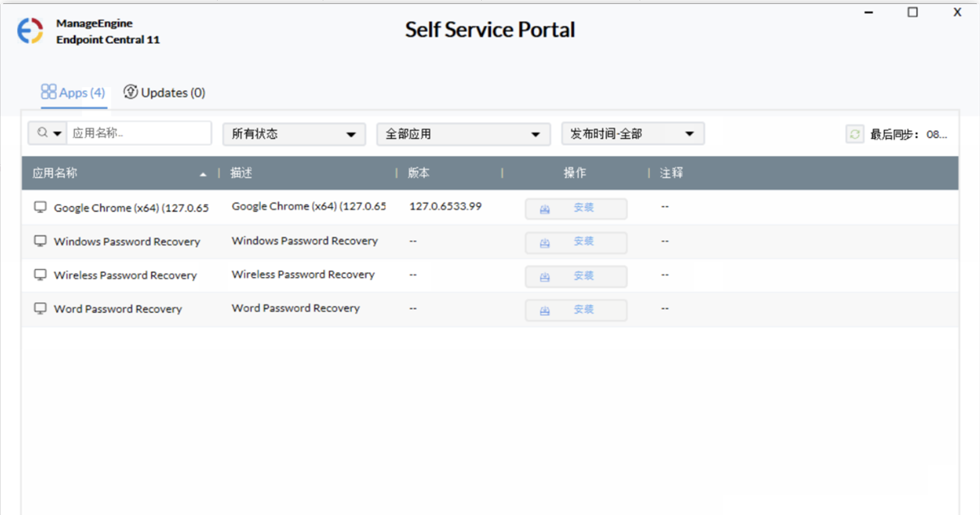
Task: Sort by the 应用名称 column header
Action: (55, 173)
